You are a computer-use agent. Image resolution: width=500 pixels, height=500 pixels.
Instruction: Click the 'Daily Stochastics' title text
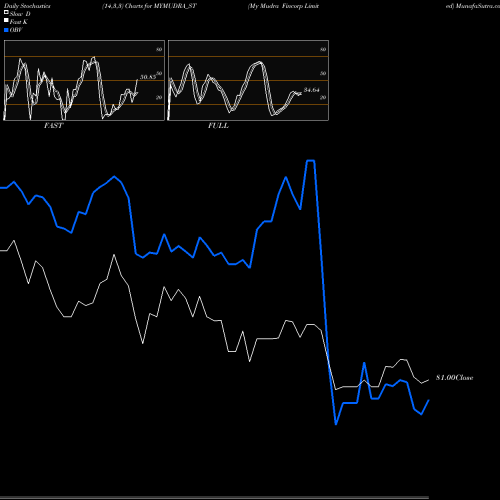coord(27,6)
